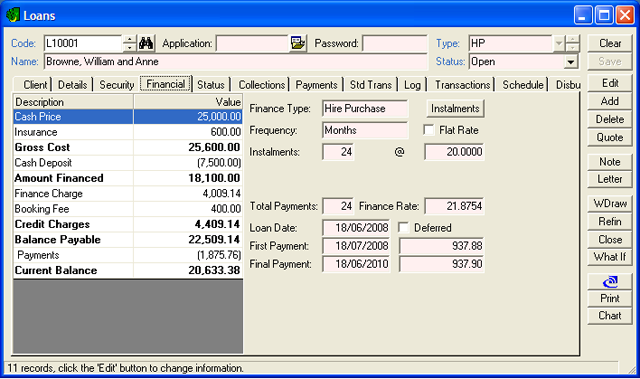Click the binoculars search icon beside Code
This screenshot has height=379, width=640.
coord(146,43)
